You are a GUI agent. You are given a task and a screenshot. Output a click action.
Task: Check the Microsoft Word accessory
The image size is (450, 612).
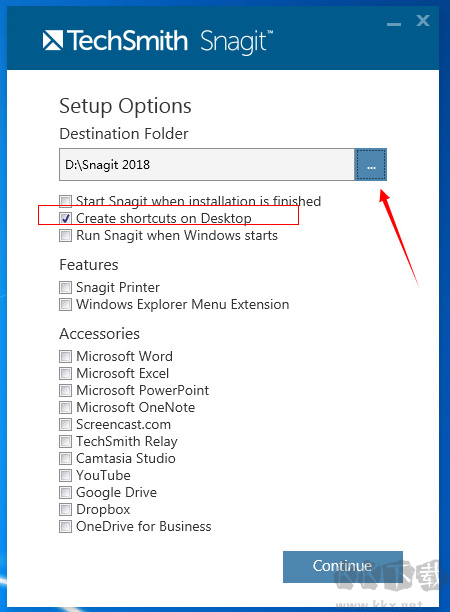(66, 356)
